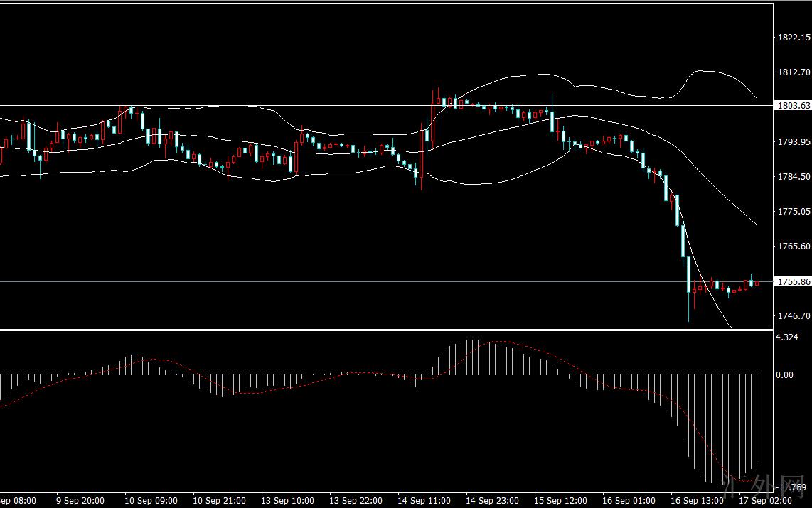Click the 1784.50 price scale label
Viewport: 812px width, 508px height.
(x=794, y=177)
